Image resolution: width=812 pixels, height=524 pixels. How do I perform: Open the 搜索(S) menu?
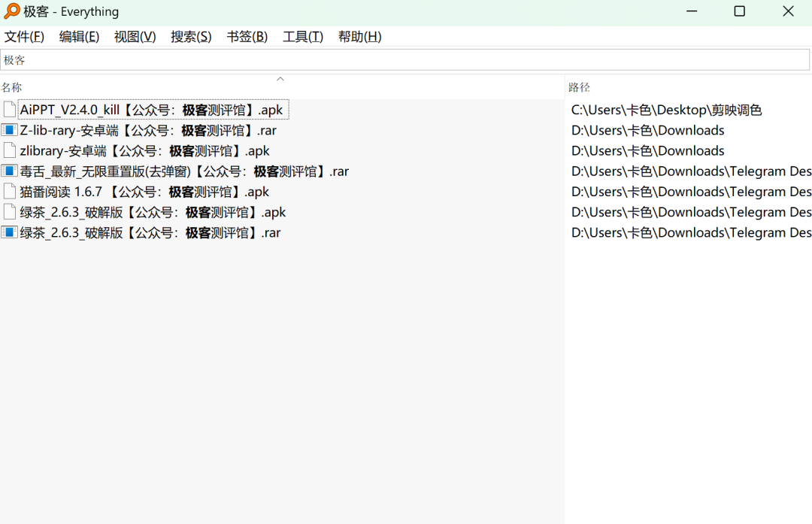coord(191,37)
